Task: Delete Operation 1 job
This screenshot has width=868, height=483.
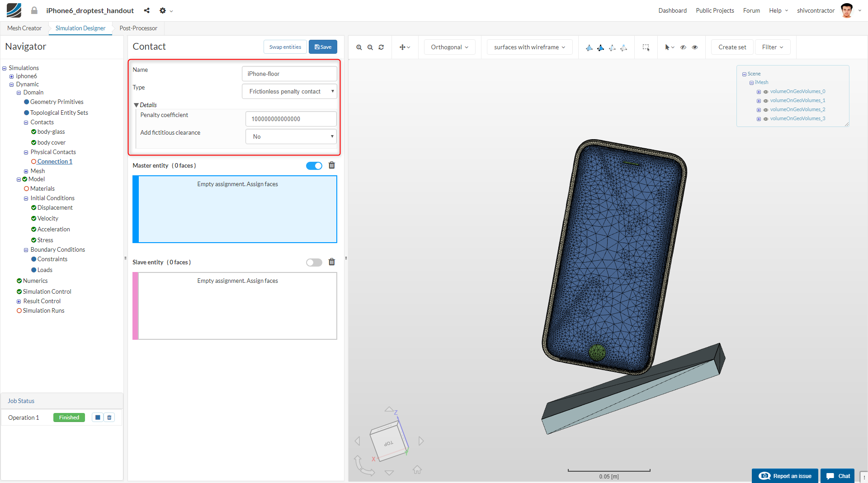Action: (x=109, y=417)
